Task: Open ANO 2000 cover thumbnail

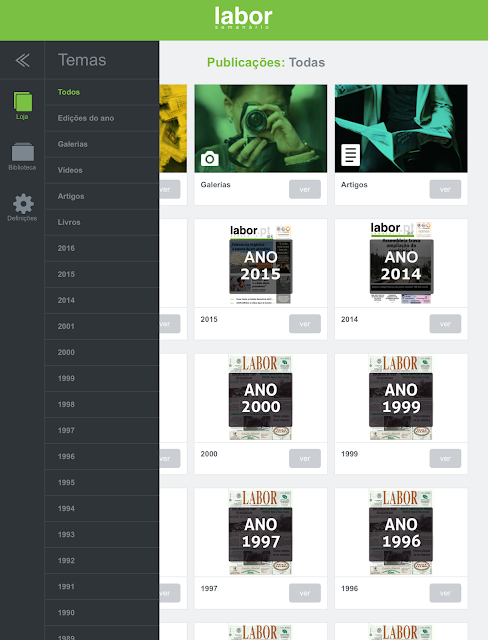Action: [261, 397]
